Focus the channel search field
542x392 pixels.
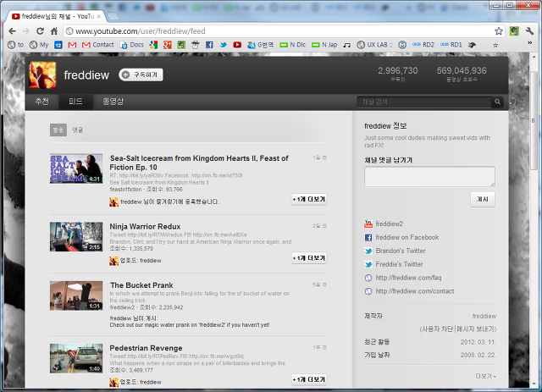(x=424, y=102)
